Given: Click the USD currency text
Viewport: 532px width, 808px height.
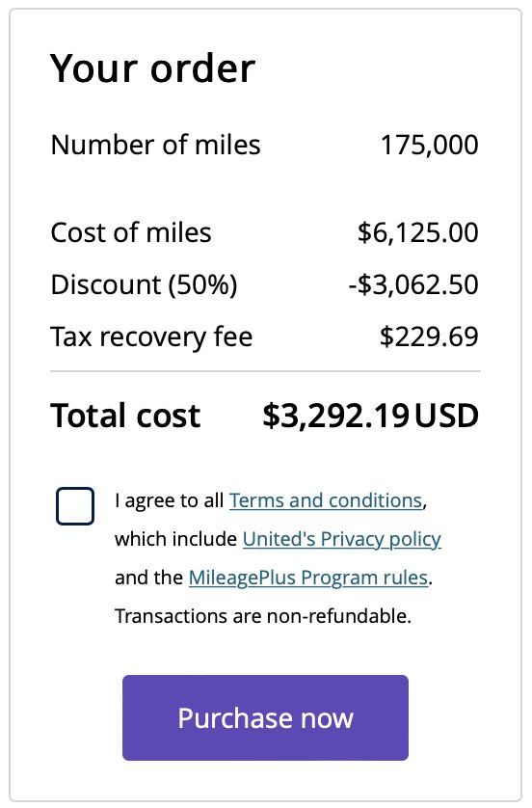Looking at the screenshot, I should (447, 416).
